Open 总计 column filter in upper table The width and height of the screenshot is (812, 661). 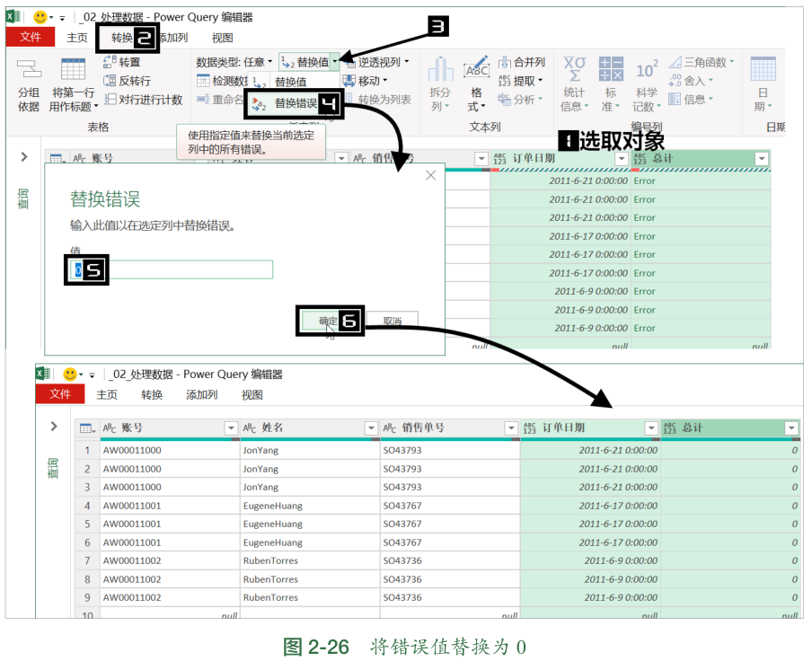[762, 158]
